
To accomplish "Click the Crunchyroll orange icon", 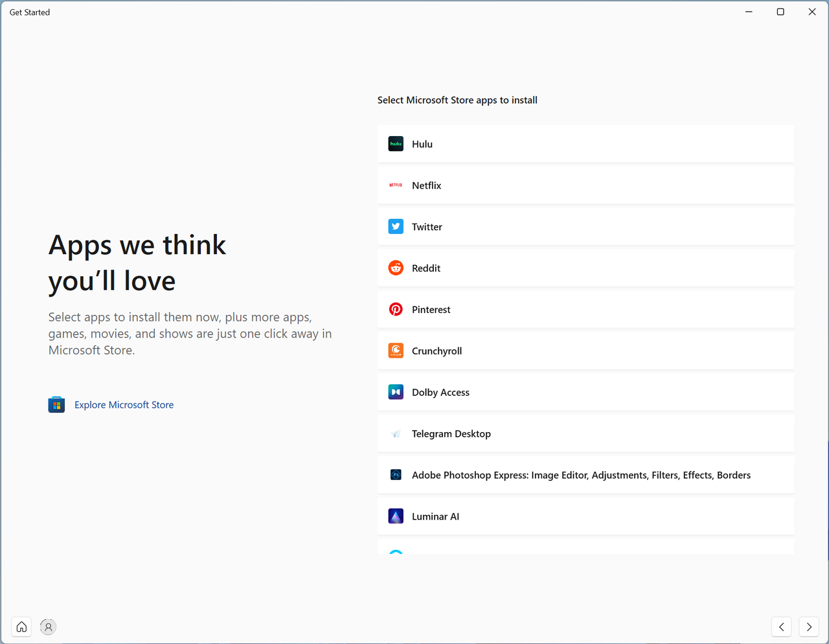I will coord(396,351).
